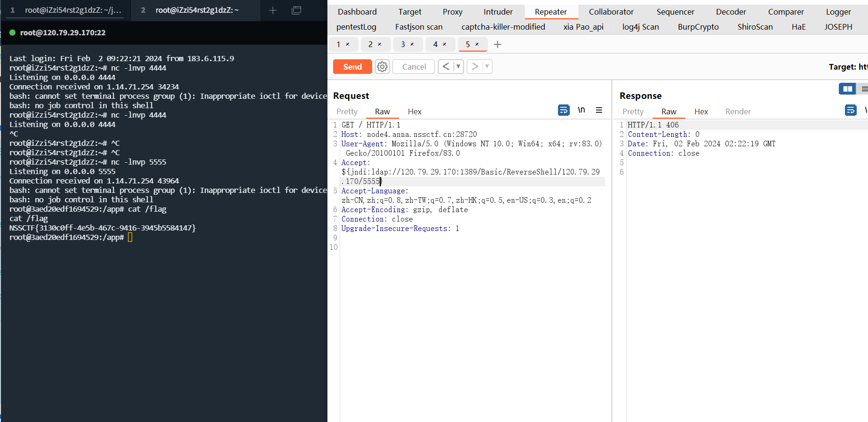Close Repeater tab 2
The height and width of the screenshot is (422, 868).
tap(380, 44)
